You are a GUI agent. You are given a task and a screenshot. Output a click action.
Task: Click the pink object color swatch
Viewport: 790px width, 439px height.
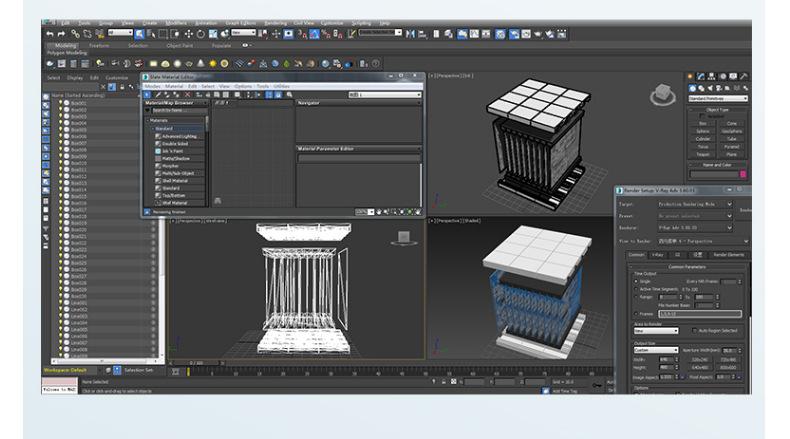coord(742,174)
